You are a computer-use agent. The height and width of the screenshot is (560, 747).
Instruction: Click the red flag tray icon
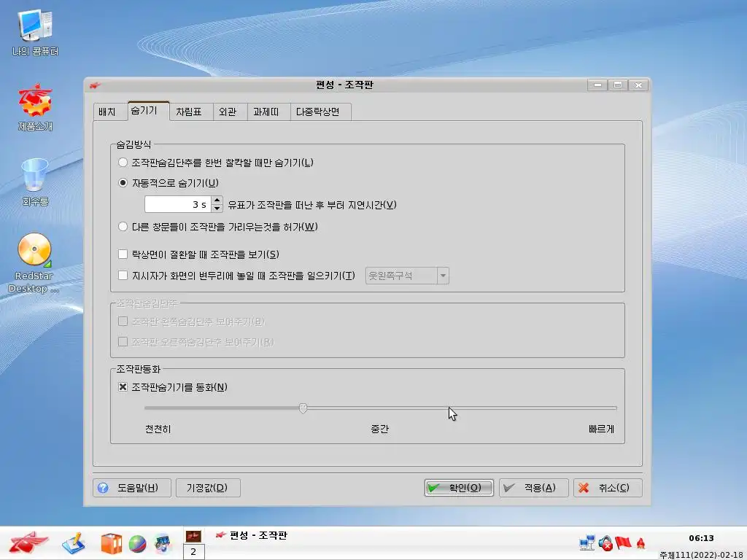tap(623, 542)
